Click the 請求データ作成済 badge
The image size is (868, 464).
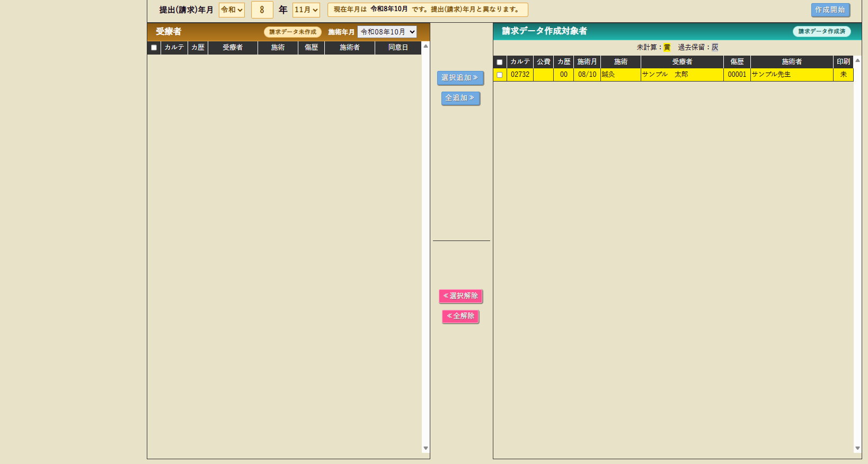pyautogui.click(x=821, y=32)
